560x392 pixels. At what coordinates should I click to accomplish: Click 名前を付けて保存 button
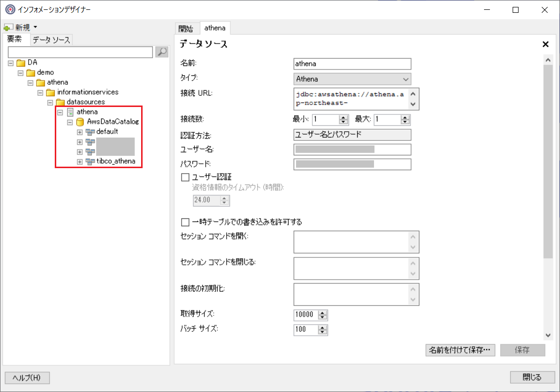tap(460, 350)
